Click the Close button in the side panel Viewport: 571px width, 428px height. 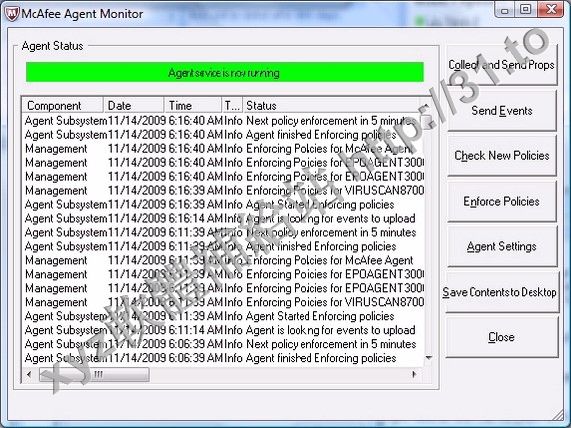click(x=502, y=337)
